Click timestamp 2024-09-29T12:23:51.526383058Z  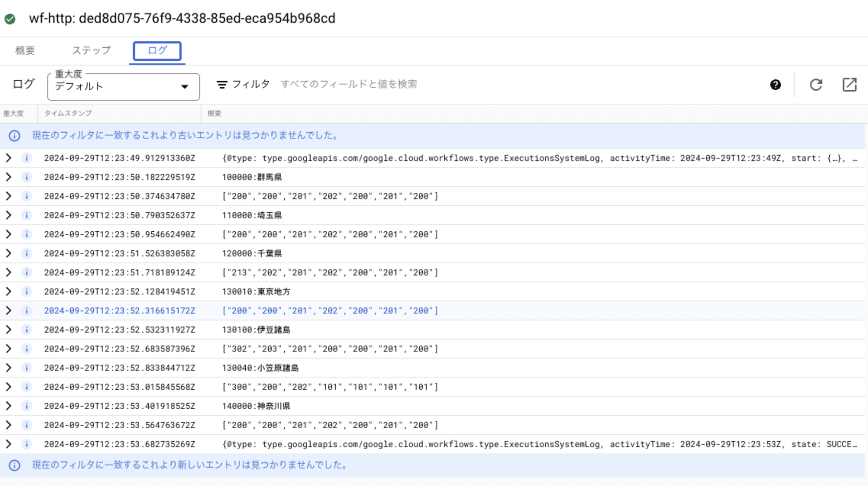(120, 253)
